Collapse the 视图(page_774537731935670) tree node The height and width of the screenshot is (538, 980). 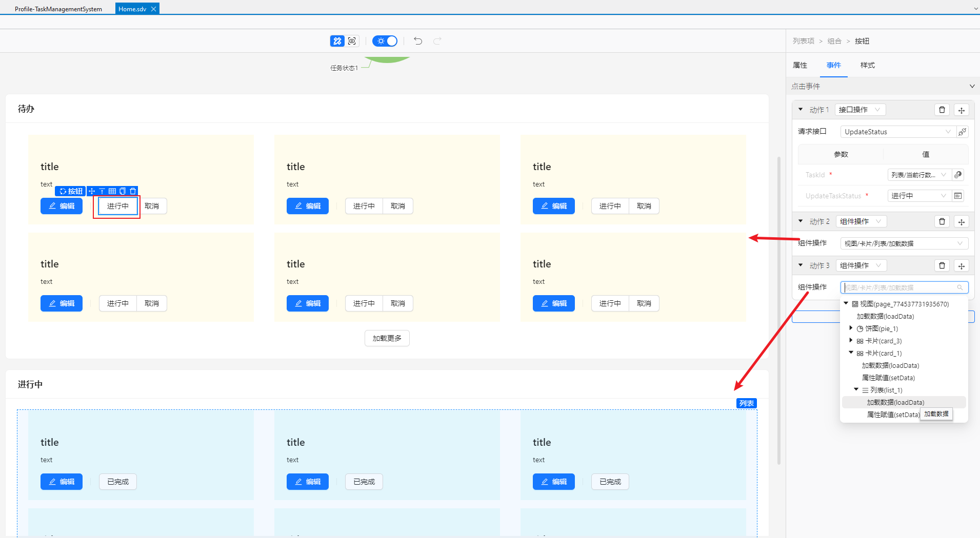[x=846, y=303]
